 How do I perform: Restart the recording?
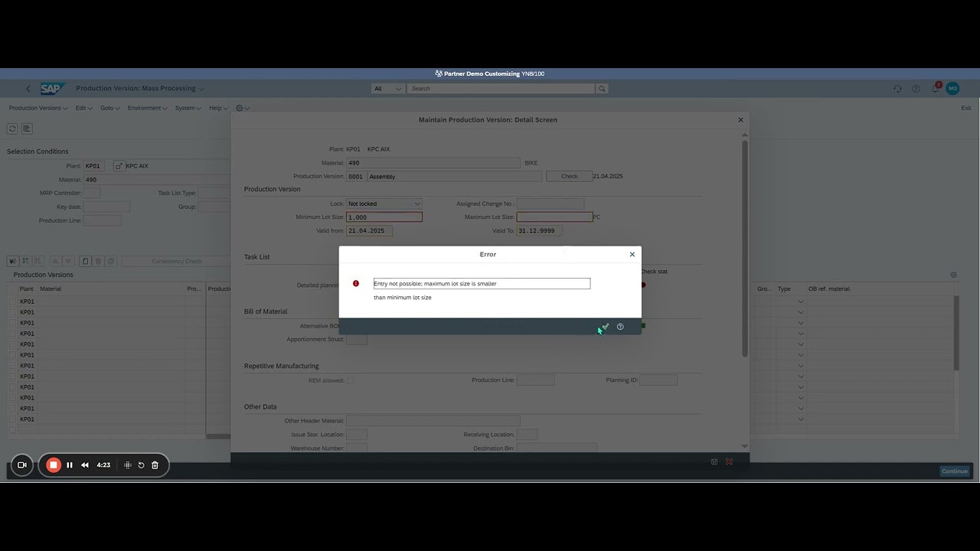[x=141, y=465]
